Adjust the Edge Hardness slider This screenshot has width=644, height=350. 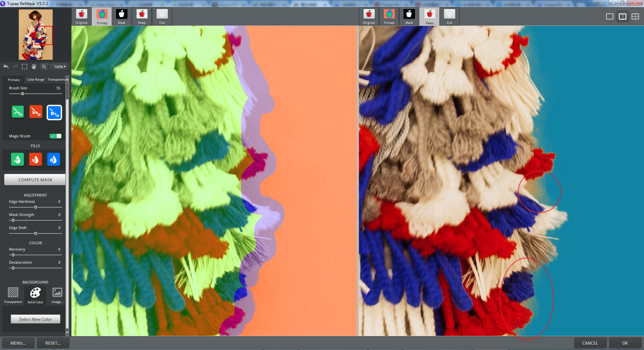[x=36, y=207]
